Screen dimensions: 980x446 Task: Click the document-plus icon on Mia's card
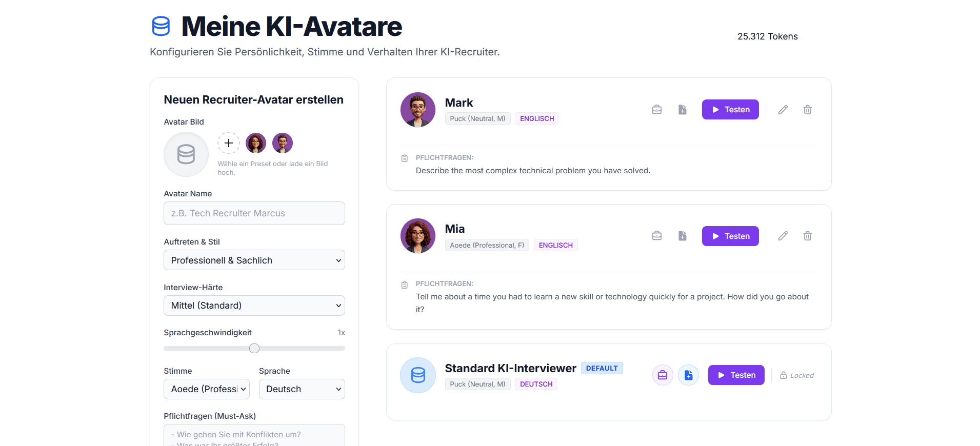click(x=683, y=236)
